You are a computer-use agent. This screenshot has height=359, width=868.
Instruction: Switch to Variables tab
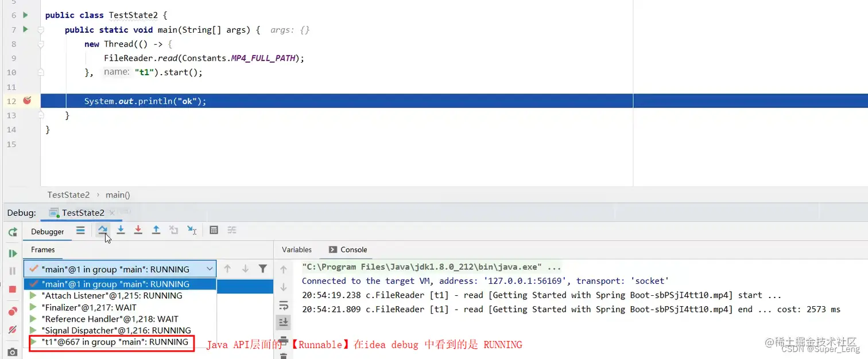(297, 249)
